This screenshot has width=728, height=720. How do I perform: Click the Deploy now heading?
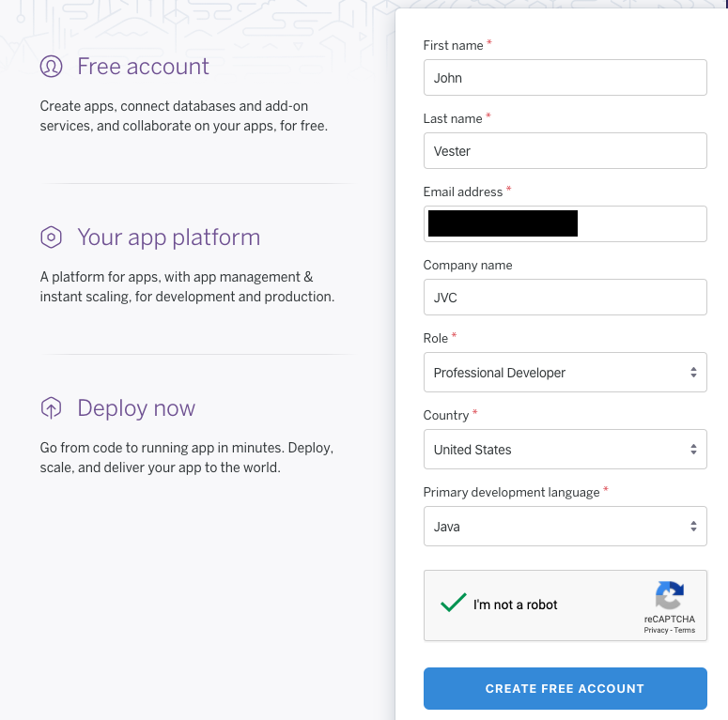136,408
